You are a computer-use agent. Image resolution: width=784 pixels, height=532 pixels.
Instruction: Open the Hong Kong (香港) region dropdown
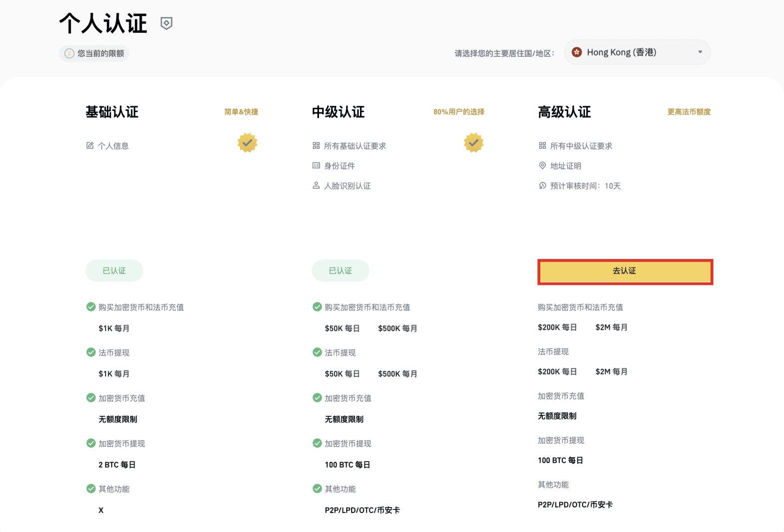tap(637, 52)
